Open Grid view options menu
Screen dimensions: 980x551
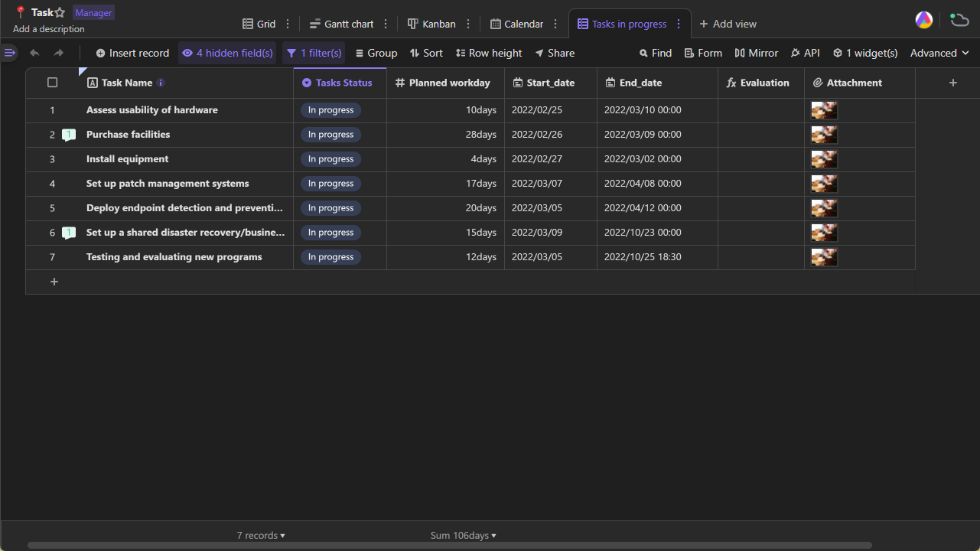288,24
